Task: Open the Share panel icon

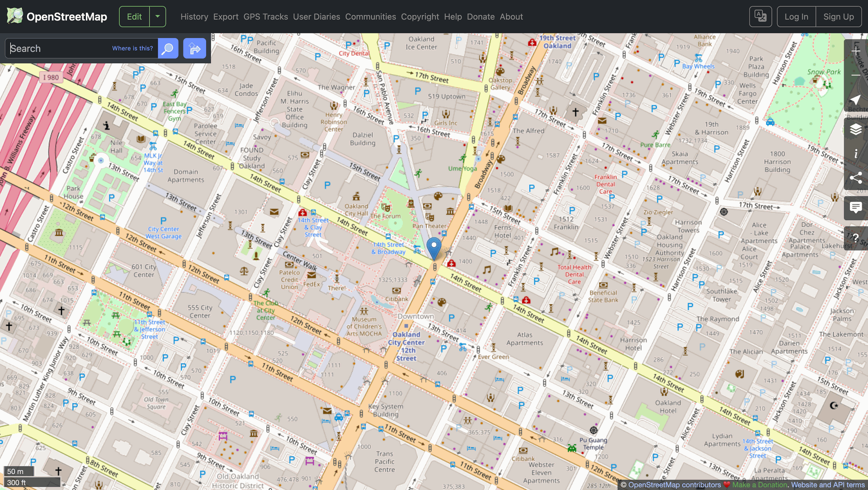Action: pos(855,178)
